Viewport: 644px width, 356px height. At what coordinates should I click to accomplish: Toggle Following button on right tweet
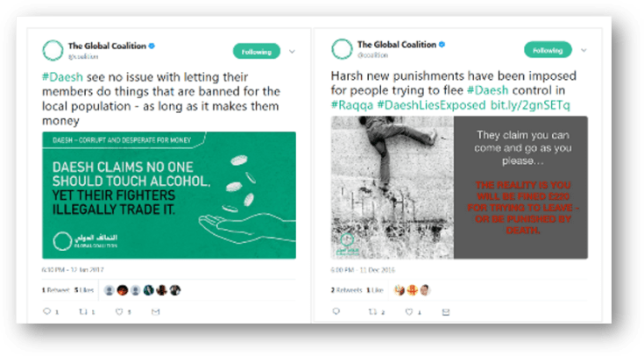point(548,50)
